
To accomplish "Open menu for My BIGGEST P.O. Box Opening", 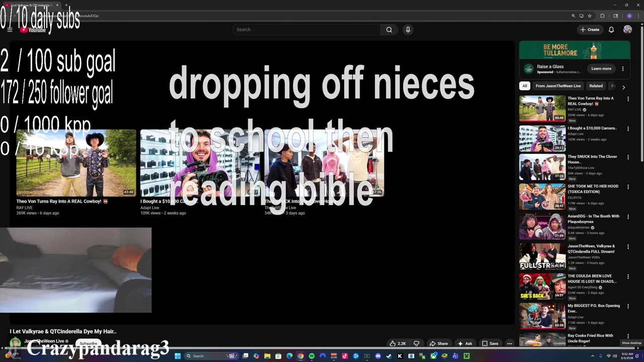I will (628, 306).
